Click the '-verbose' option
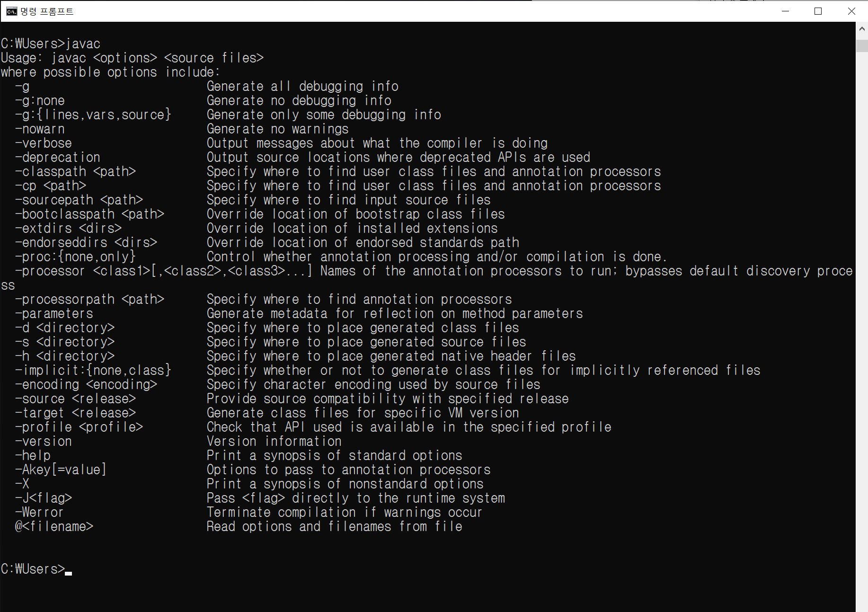This screenshot has height=612, width=868. [x=44, y=143]
